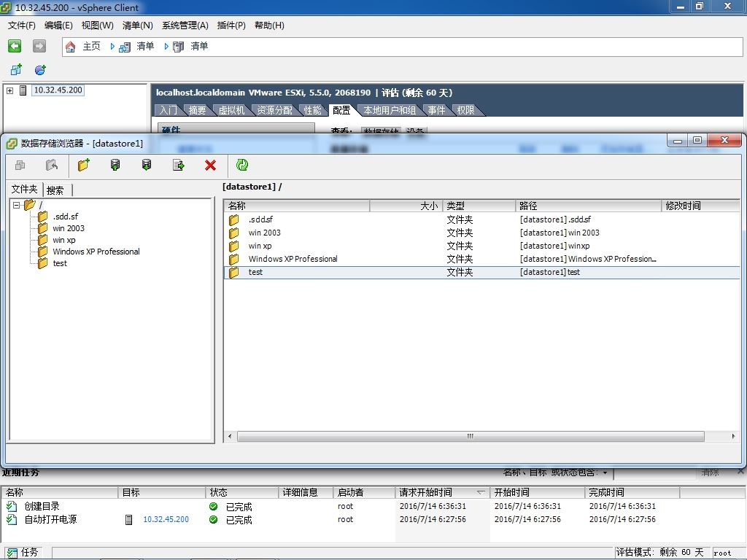Click the green back navigation arrow
The width and height of the screenshot is (747, 560).
15,46
